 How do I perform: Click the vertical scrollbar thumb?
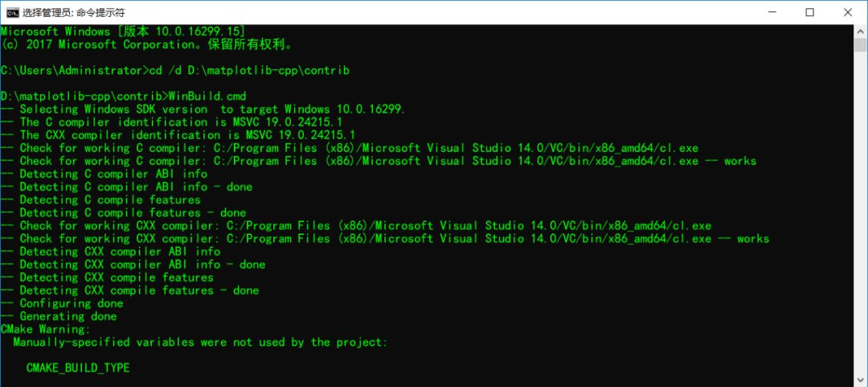860,44
